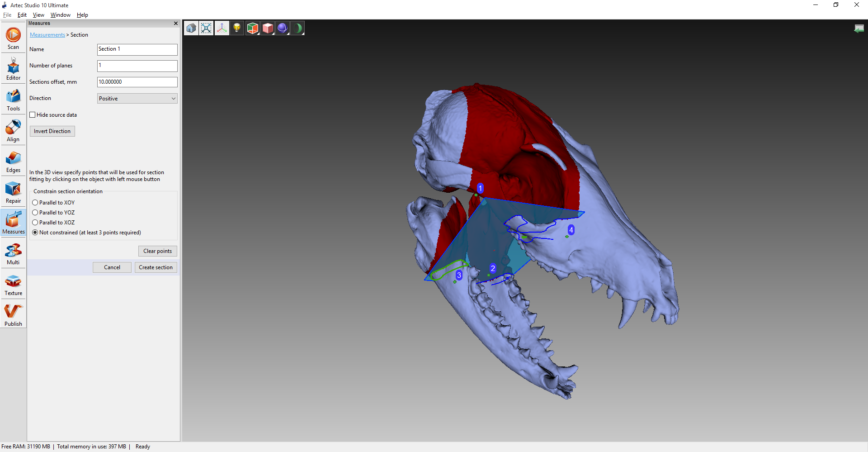Go back via Measurements breadcrumb link
868x452 pixels.
coord(47,35)
